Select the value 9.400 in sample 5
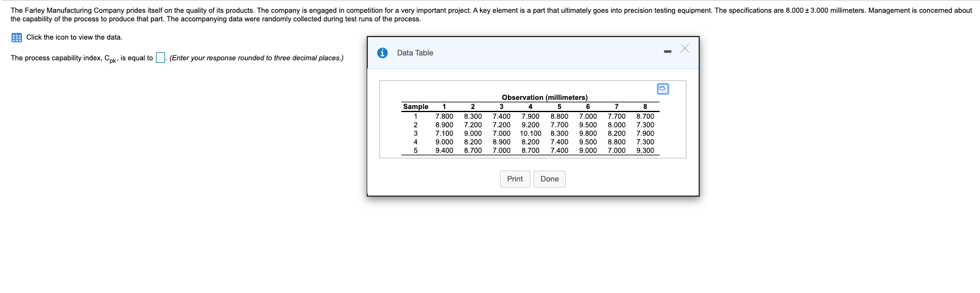 click(x=444, y=150)
